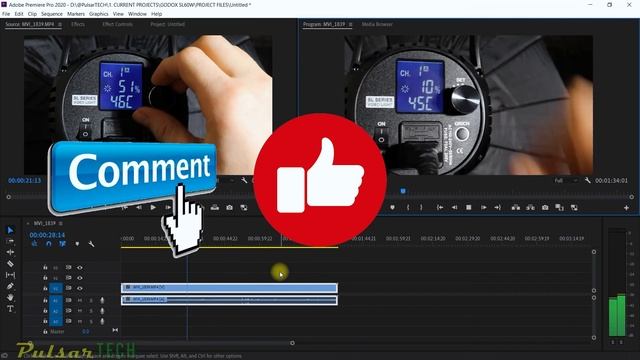Toggle Snap in timeline magnet icon
This screenshot has width=640, height=360.
coord(49,244)
